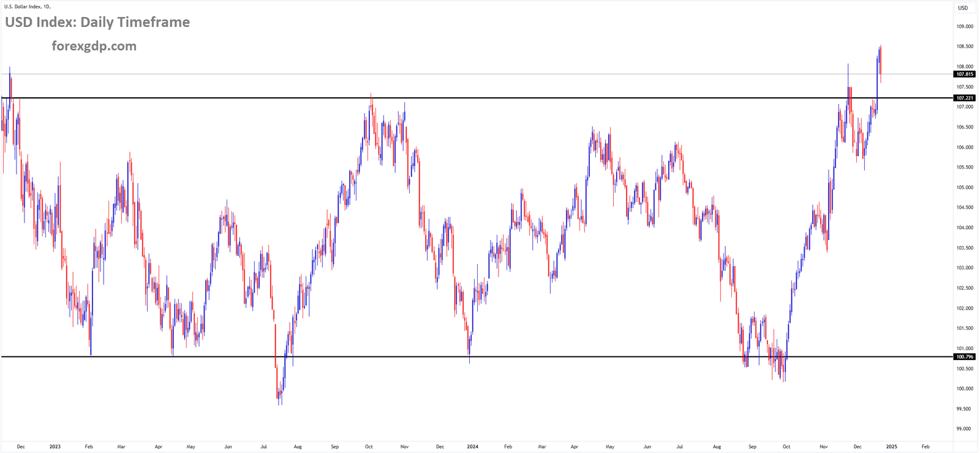Click the 106.500 price axis label
The image size is (980, 453).
[965, 127]
